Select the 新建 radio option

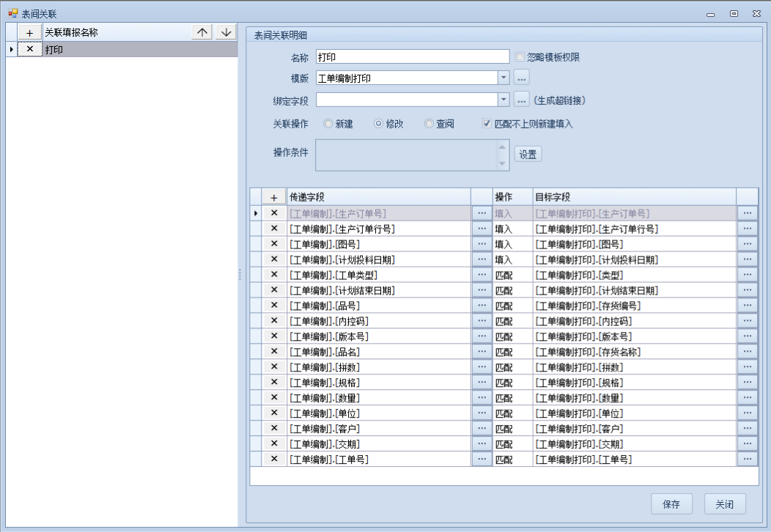(x=328, y=124)
